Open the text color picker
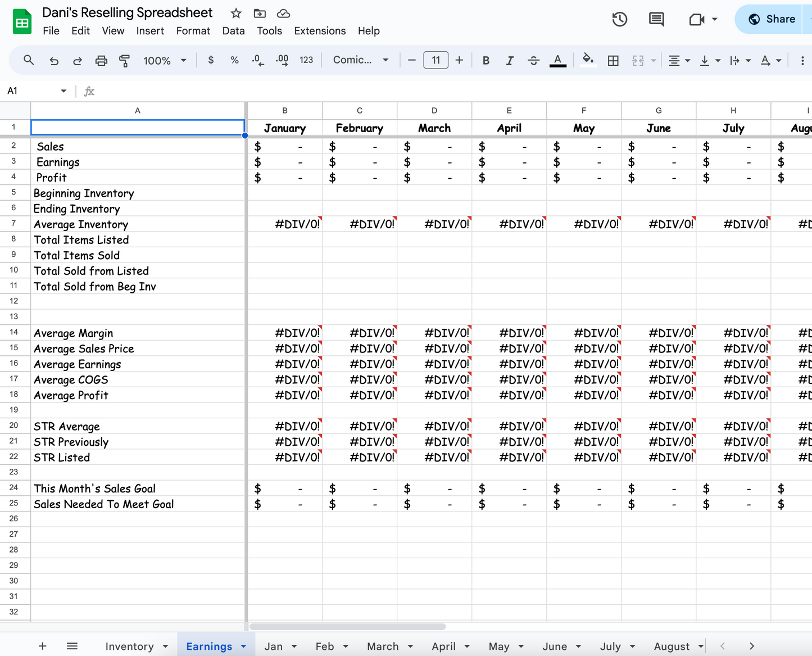This screenshot has height=656, width=812. [557, 60]
